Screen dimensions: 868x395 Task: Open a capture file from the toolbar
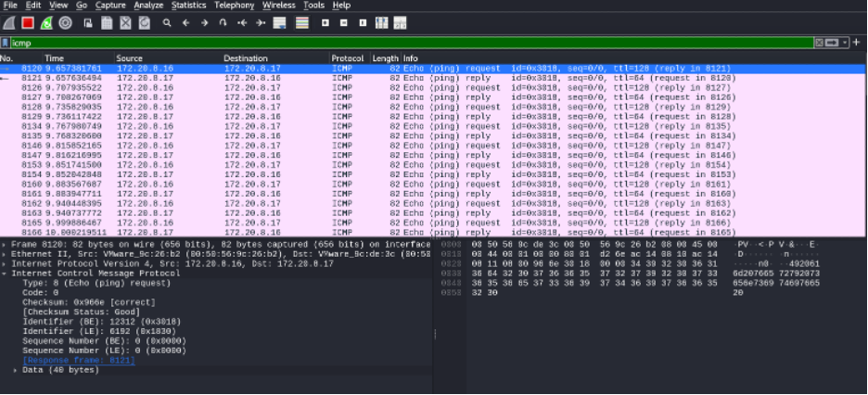click(x=88, y=23)
